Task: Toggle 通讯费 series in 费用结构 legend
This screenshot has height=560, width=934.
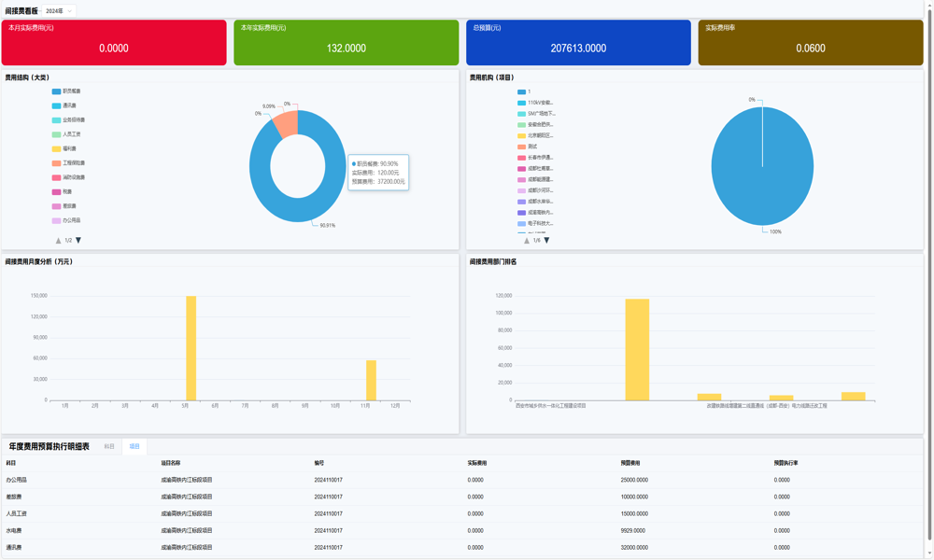Action: click(x=65, y=105)
